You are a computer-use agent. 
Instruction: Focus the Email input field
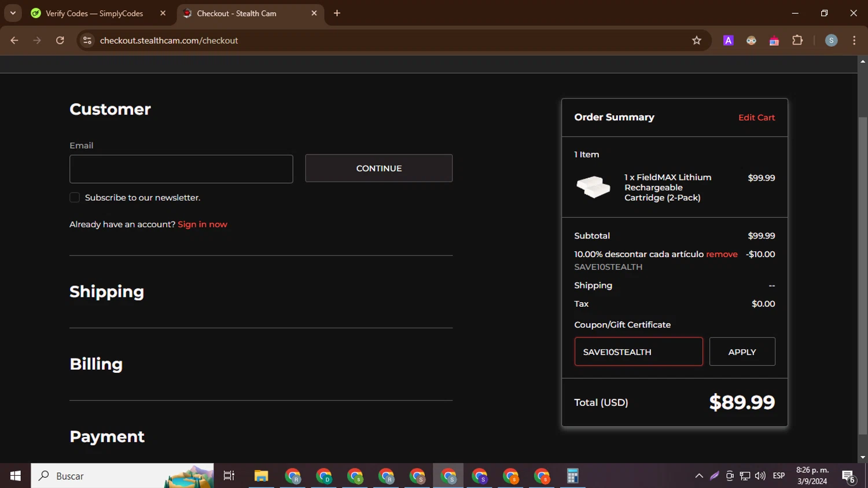click(x=181, y=169)
